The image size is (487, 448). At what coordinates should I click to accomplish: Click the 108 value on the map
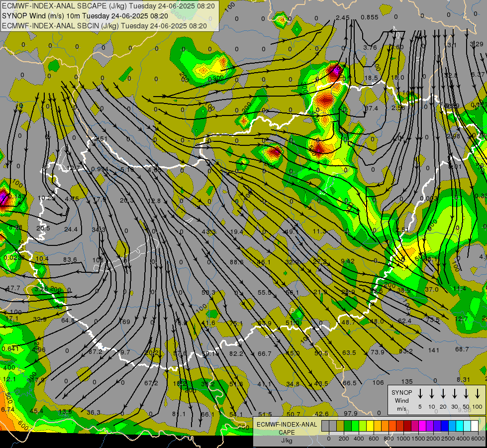pyautogui.click(x=97, y=260)
